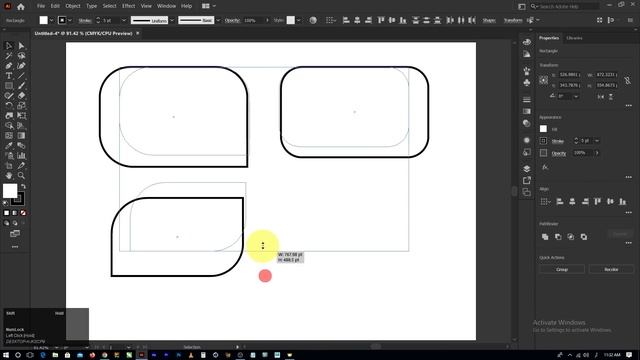Open brush definition dropdown
The image size is (640, 360).
click(x=218, y=20)
